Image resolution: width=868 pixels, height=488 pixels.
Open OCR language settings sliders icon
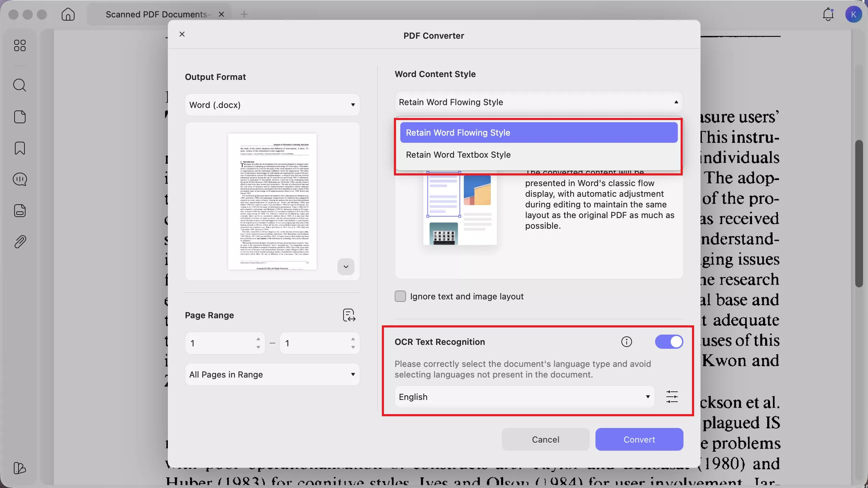[672, 397]
